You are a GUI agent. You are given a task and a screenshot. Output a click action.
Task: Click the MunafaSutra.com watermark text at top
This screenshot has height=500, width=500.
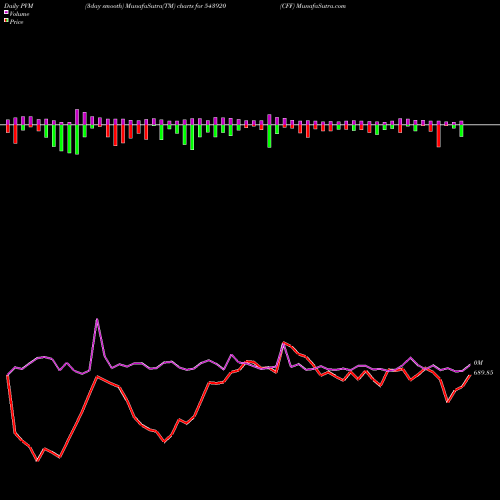point(313,6)
